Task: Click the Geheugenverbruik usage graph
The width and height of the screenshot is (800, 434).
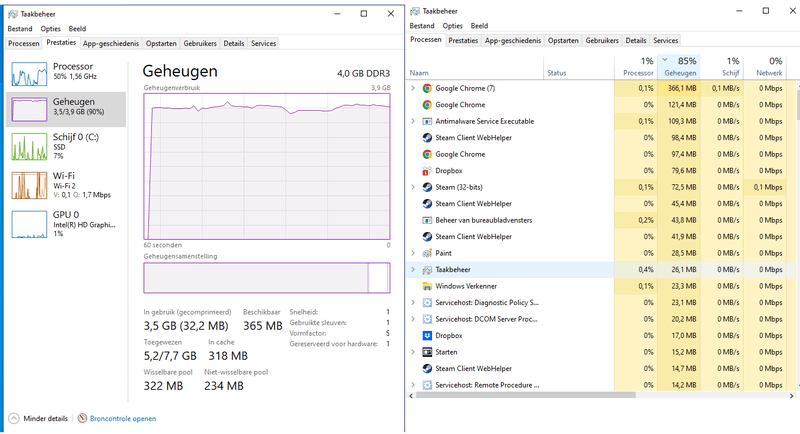Action: (267, 166)
